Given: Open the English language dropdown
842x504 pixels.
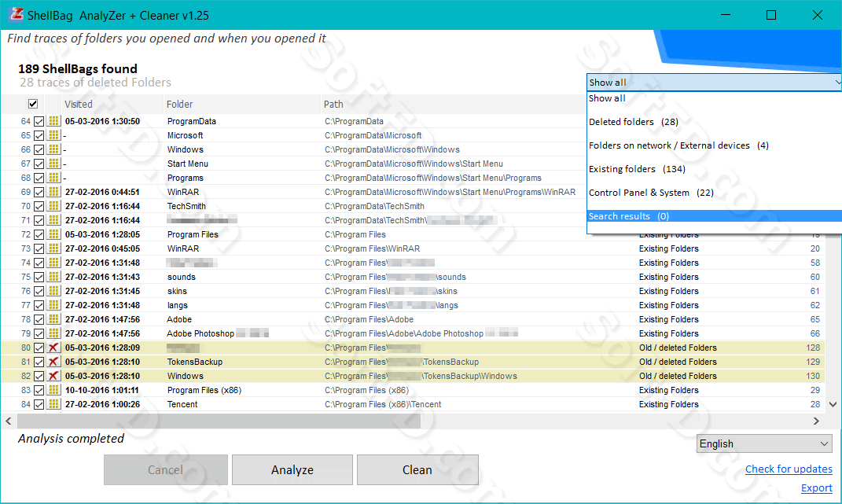Looking at the screenshot, I should click(x=764, y=443).
